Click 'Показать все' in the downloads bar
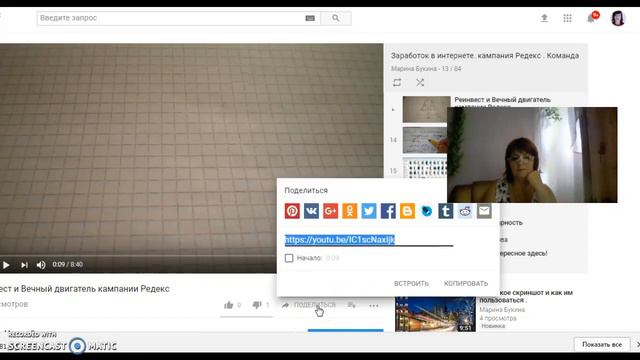This screenshot has width=640, height=360. [602, 344]
